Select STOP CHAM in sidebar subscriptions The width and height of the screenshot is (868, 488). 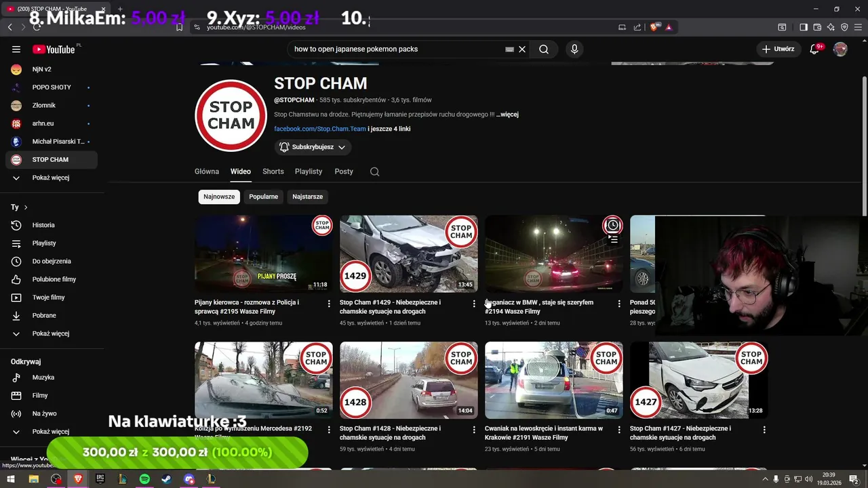(52, 159)
